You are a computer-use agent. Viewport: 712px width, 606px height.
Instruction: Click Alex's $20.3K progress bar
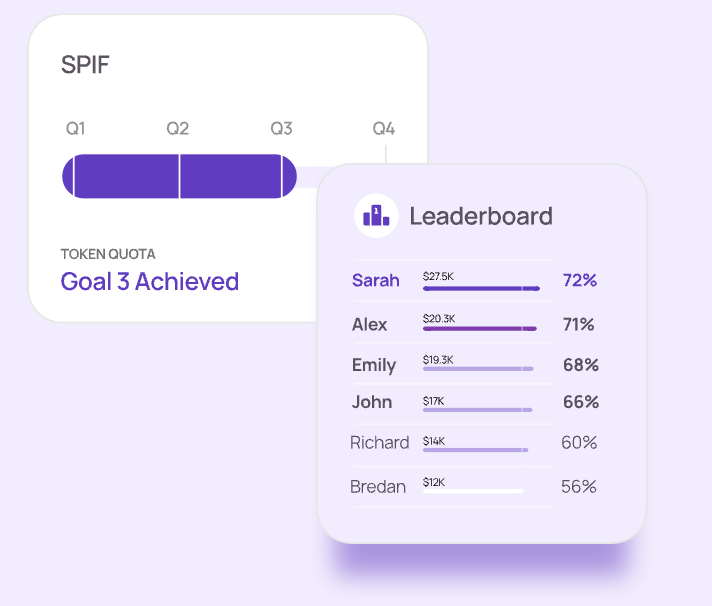pos(480,328)
